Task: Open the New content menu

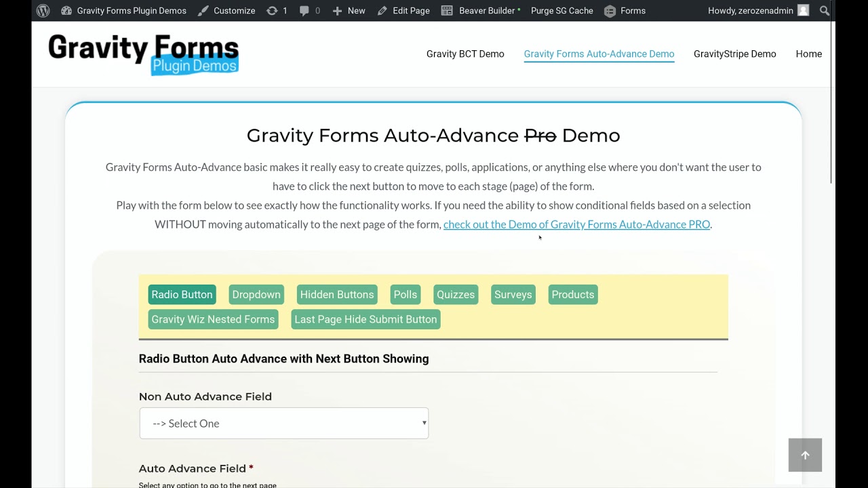Action: pyautogui.click(x=349, y=11)
